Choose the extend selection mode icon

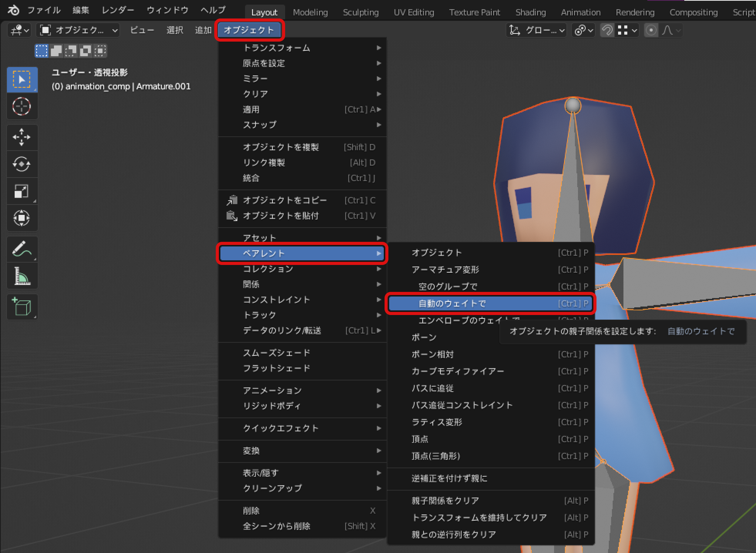click(56, 50)
